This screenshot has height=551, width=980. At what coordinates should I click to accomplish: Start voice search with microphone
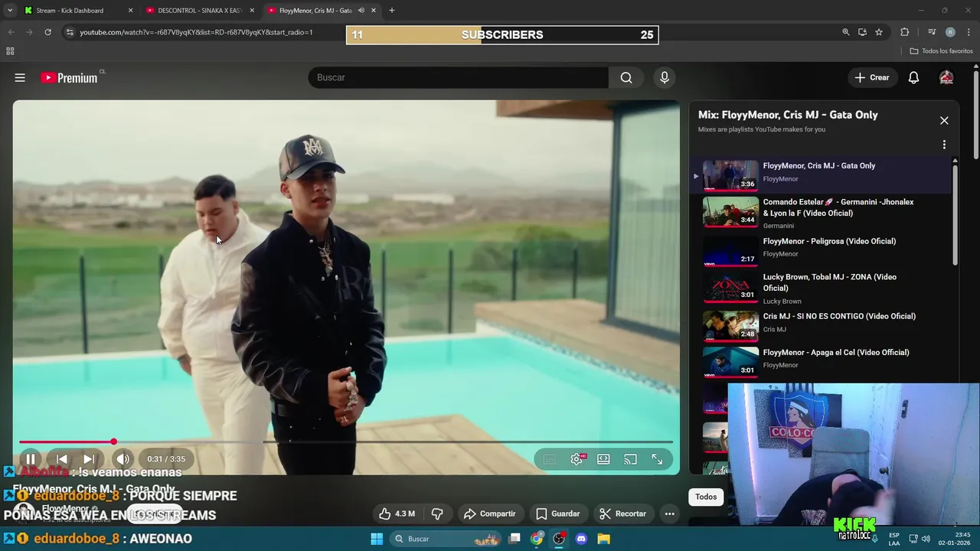pos(665,77)
